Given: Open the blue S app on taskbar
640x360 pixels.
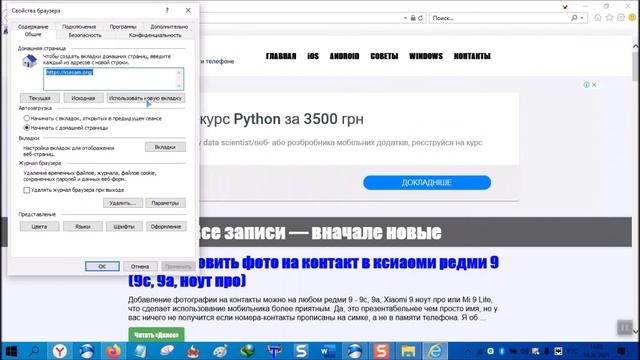Looking at the screenshot, I should point(301,351).
